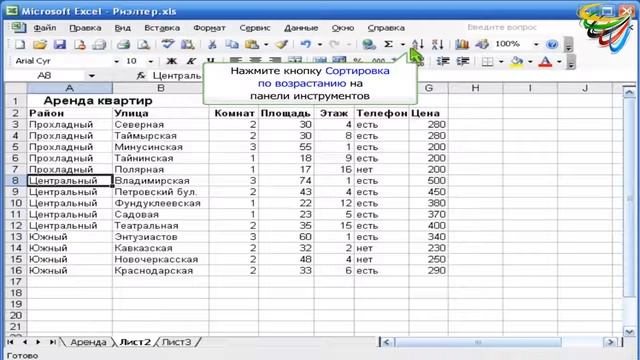Open the Borders style dropdown arrow
Viewport: 640px width, 360px height.
(x=501, y=61)
